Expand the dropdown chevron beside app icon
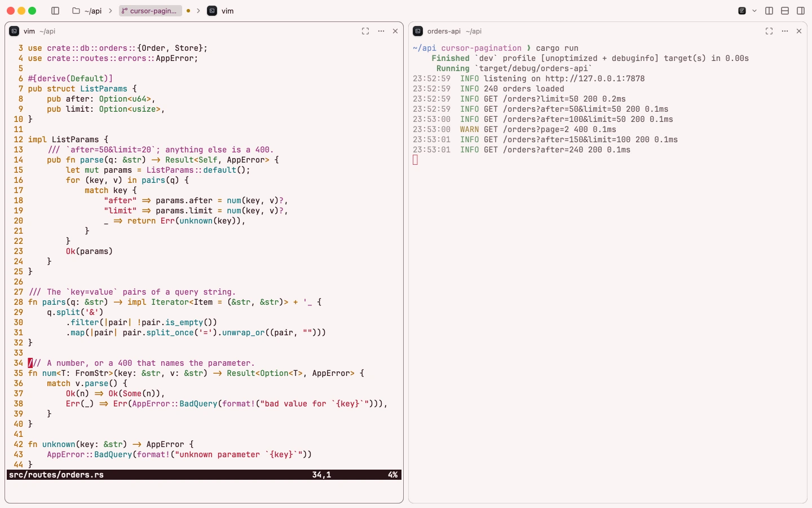The height and width of the screenshot is (508, 812). [x=754, y=11]
